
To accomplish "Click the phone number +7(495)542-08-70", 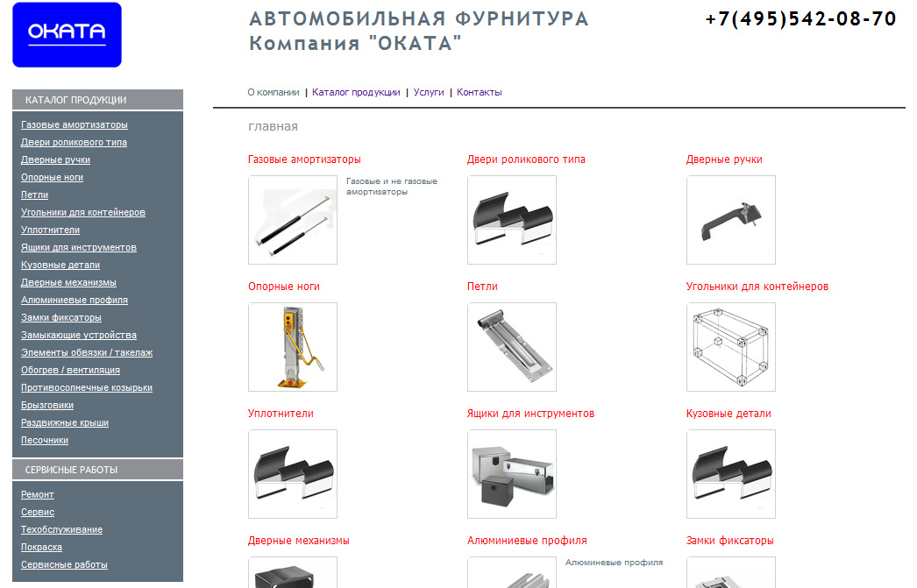I will pos(800,18).
